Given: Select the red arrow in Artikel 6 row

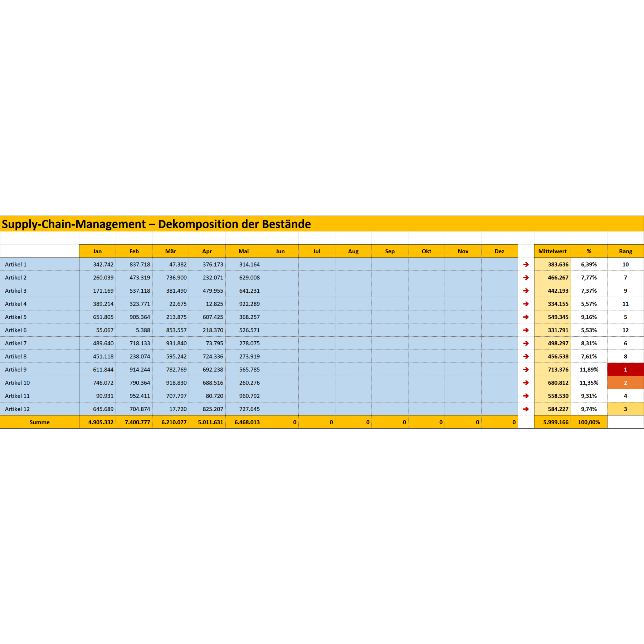Looking at the screenshot, I should tap(526, 330).
